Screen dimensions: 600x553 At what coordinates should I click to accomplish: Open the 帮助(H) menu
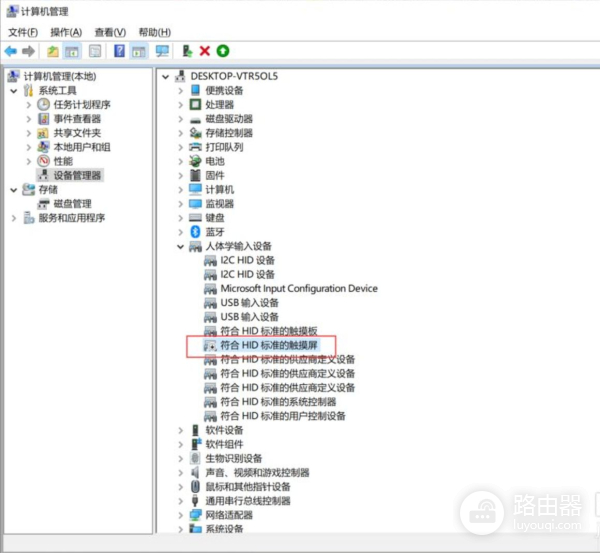click(x=155, y=32)
